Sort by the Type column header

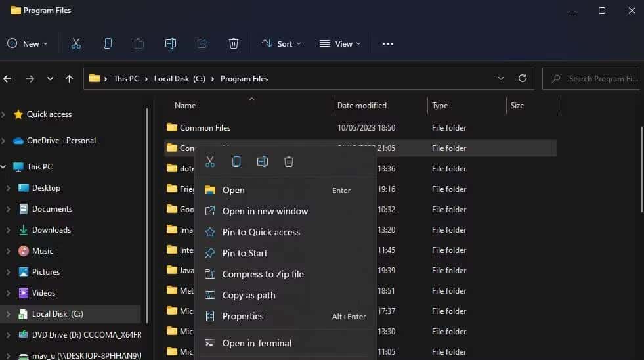440,106
